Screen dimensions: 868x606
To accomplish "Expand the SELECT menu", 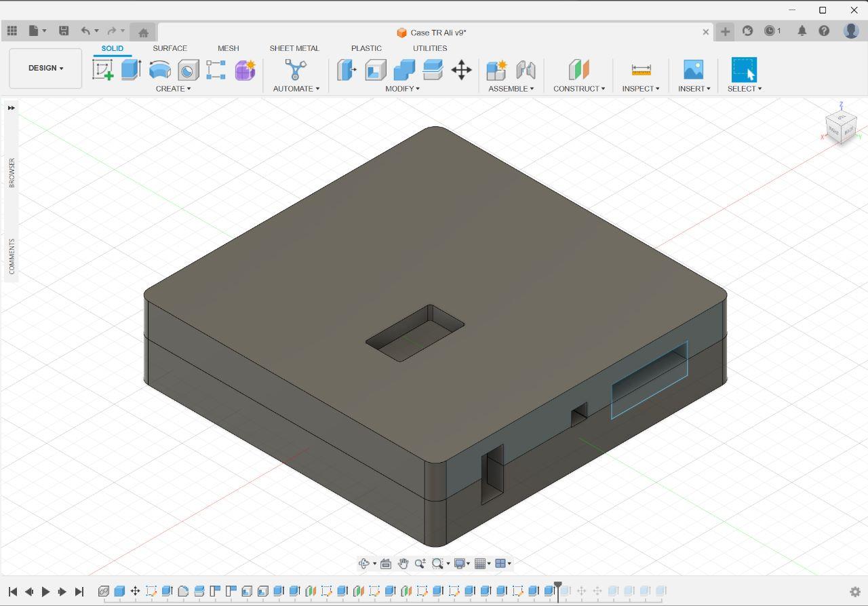I will 745,89.
